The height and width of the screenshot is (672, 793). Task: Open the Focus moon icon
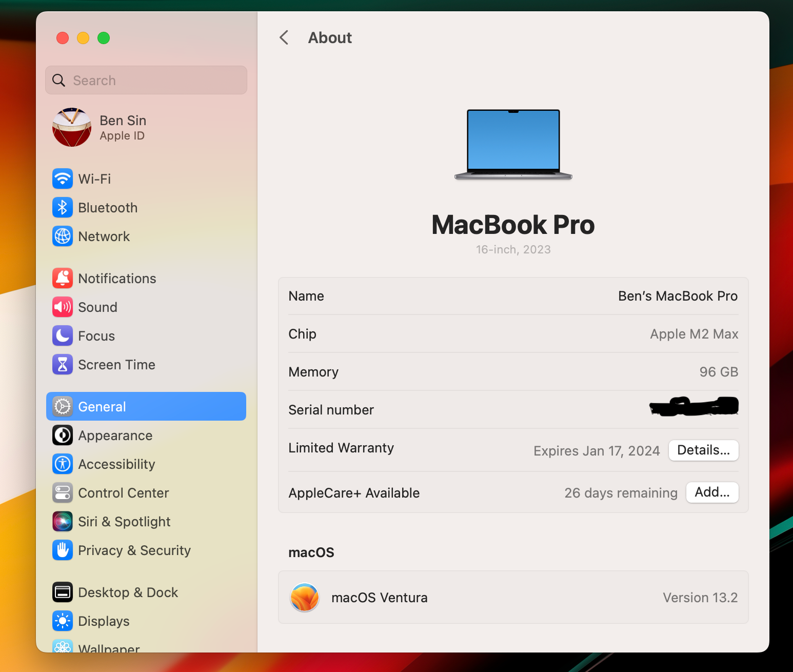[x=63, y=336]
